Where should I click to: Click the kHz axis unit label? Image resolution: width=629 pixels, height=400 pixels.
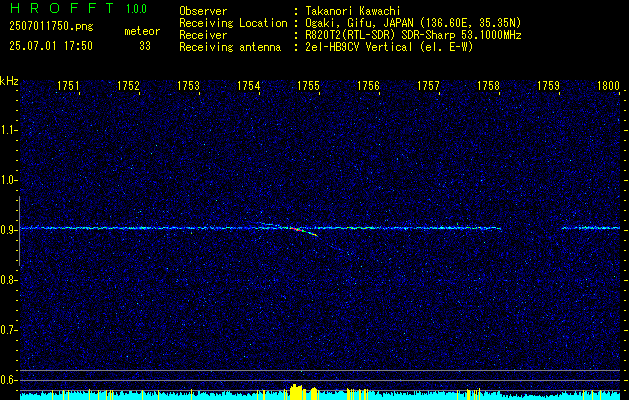[9, 81]
